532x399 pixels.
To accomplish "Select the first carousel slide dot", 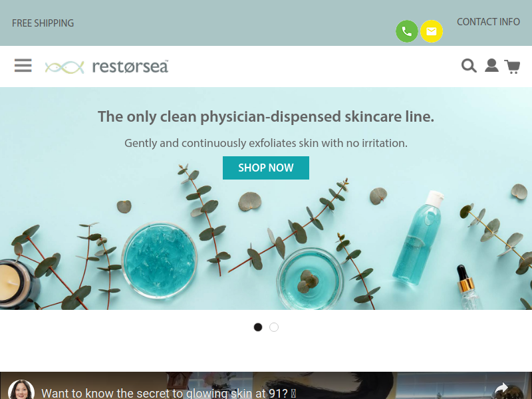I will pyautogui.click(x=258, y=327).
